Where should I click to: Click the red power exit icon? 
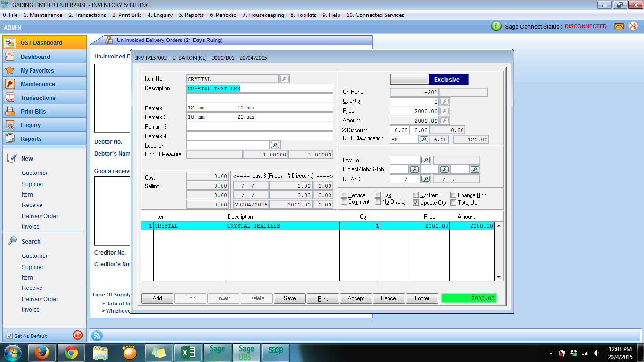pos(78,335)
